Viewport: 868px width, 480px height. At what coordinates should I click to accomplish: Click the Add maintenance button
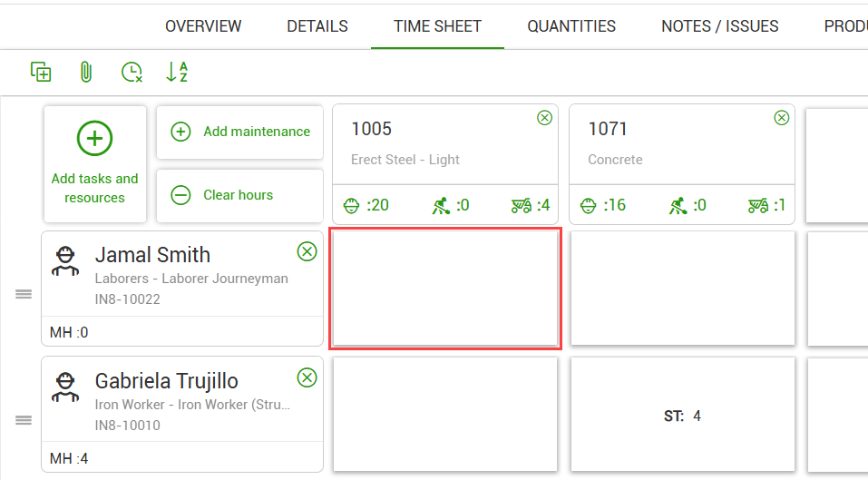point(240,132)
